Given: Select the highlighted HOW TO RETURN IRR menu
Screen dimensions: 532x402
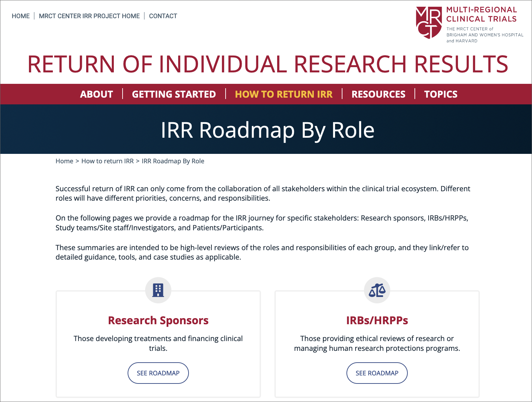Looking at the screenshot, I should coord(284,94).
